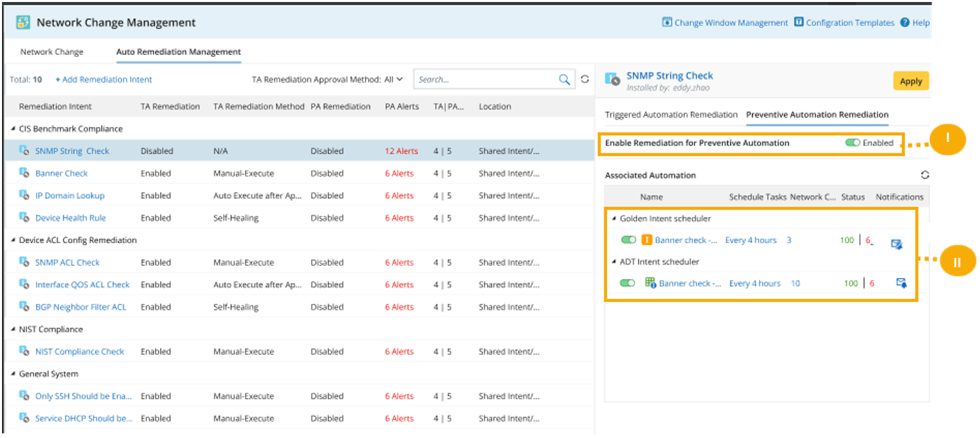Screen dimensions: 980x438
Task: Click the intent icon beside Banner Check
Action: (x=24, y=173)
